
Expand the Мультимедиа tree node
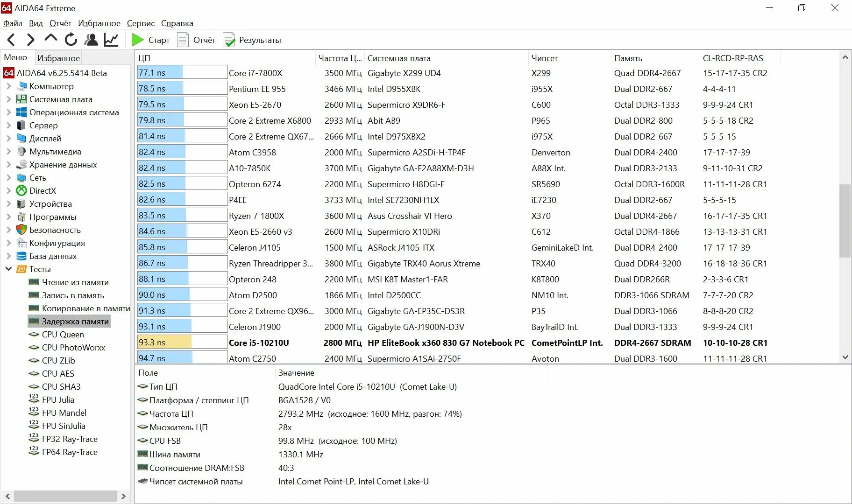tap(8, 152)
